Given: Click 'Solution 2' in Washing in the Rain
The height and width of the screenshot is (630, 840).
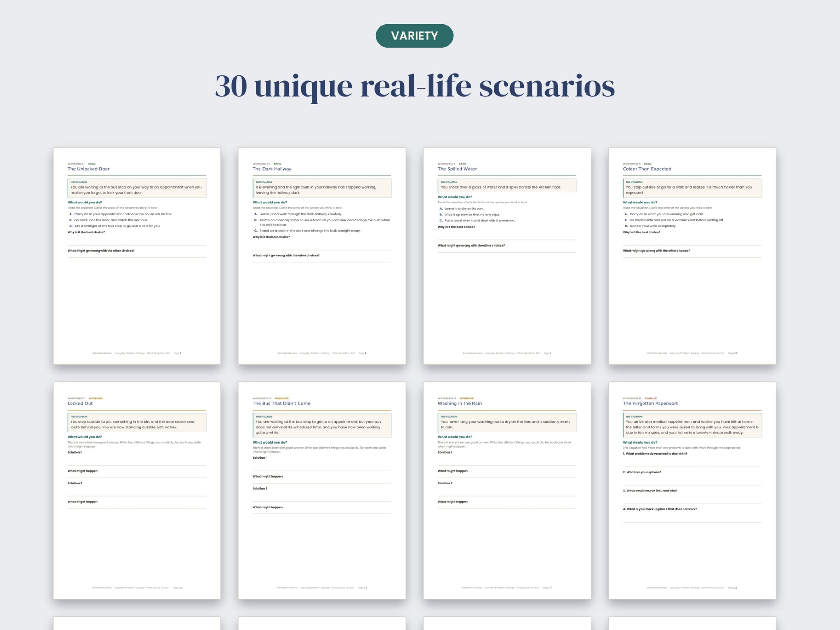Looking at the screenshot, I should click(445, 483).
